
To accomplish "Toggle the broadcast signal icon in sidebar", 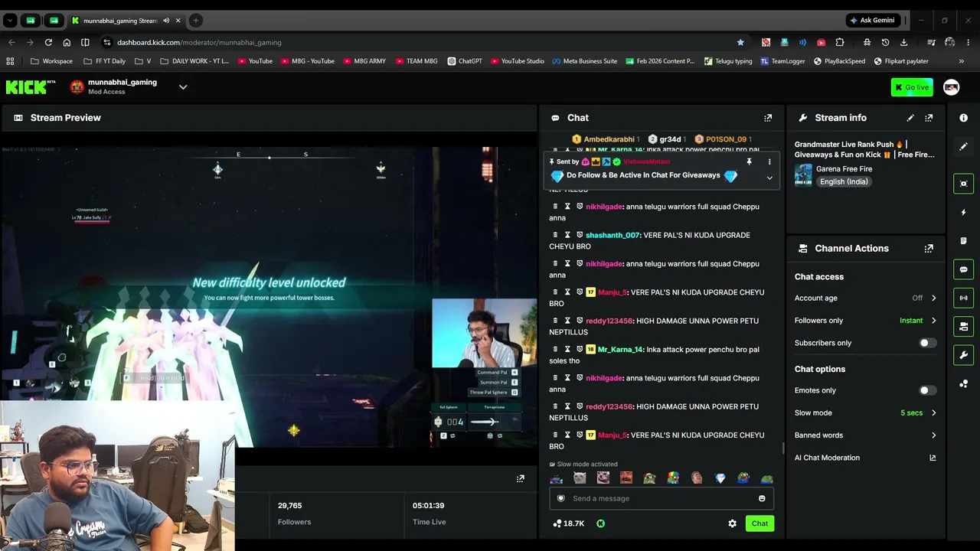I will point(963,298).
